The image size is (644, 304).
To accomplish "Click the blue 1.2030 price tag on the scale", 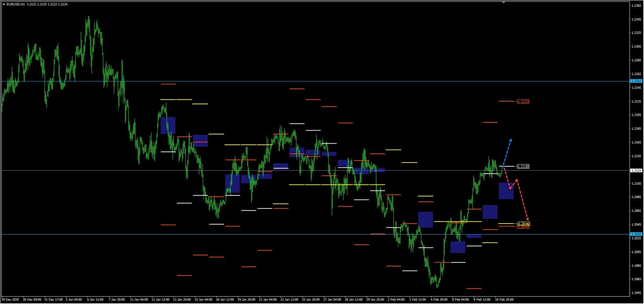I will tap(636, 234).
